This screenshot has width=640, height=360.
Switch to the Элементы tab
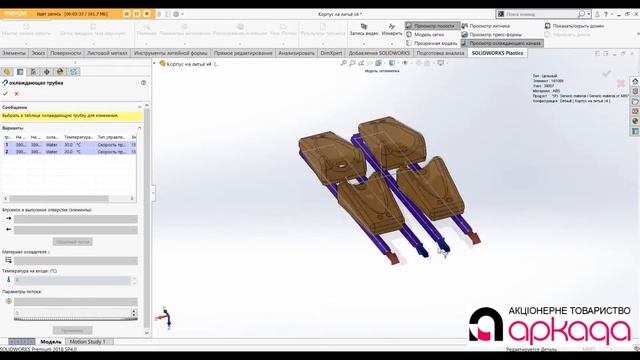click(13, 53)
